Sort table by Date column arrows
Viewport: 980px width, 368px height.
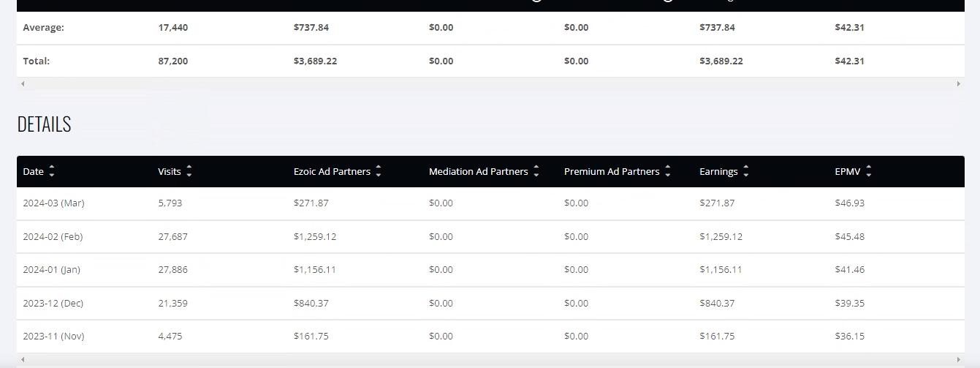coord(51,171)
